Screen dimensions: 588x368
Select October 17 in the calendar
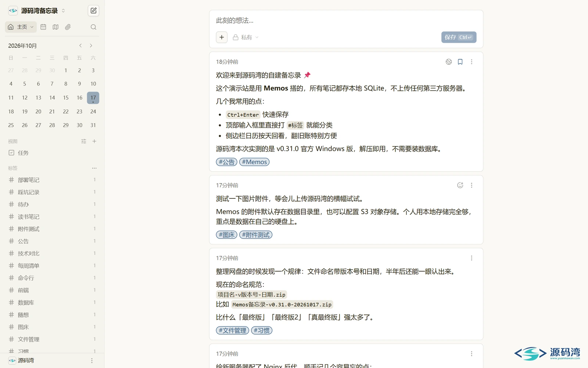(93, 98)
